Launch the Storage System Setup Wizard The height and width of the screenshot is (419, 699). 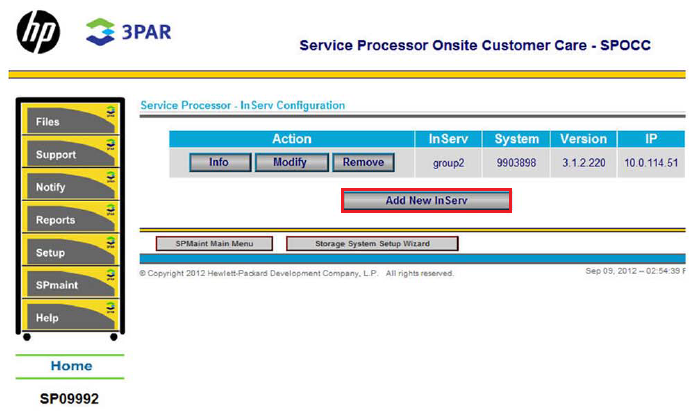point(372,243)
